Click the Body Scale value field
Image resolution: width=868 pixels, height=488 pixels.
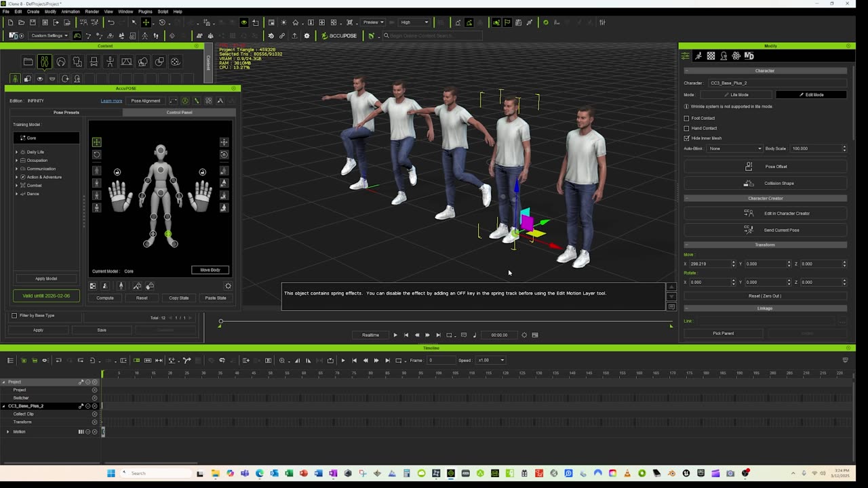815,148
